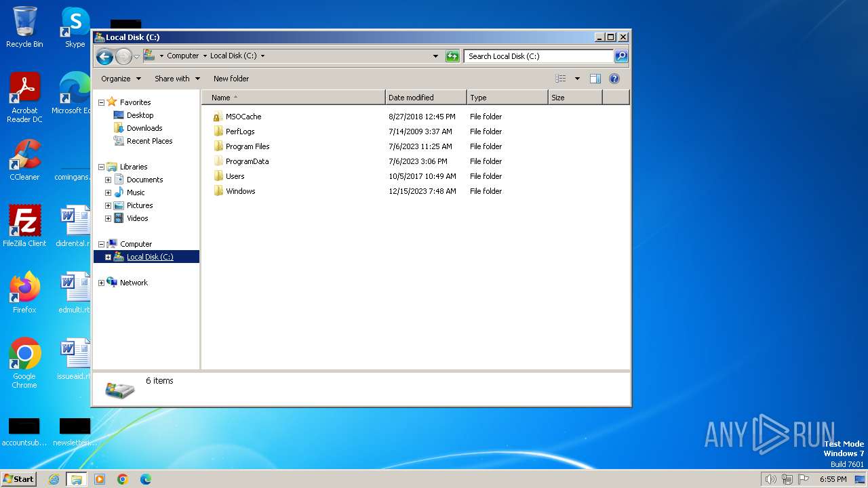
Task: Select the ProgramData folder icon
Action: click(x=218, y=161)
